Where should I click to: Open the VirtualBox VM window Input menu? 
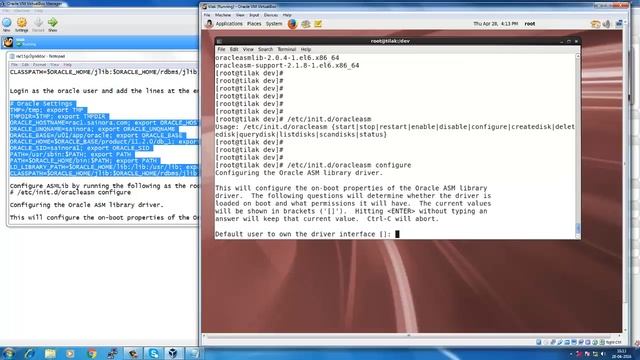pyautogui.click(x=254, y=15)
